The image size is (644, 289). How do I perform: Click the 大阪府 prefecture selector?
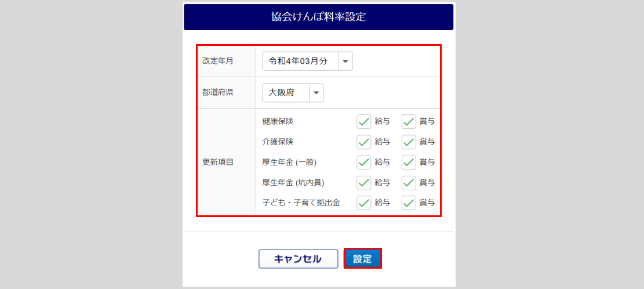[x=286, y=93]
